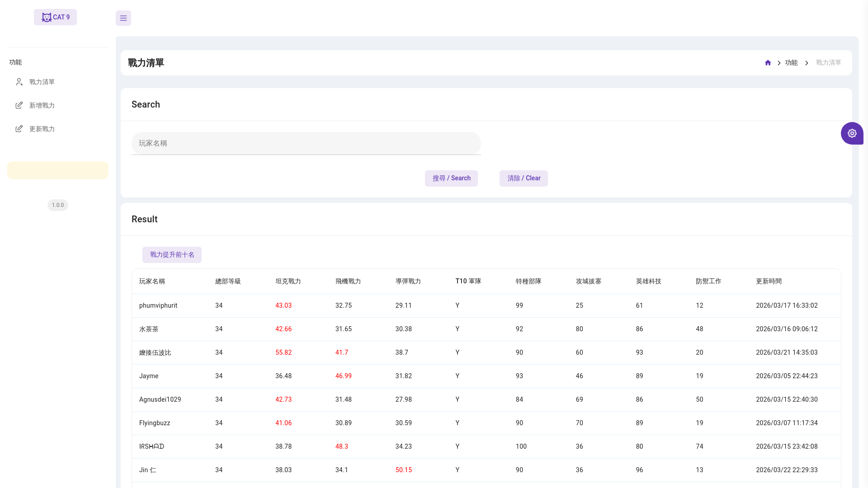The image size is (868, 488).
Task: Click plane power value 46.99
Action: coord(344,376)
